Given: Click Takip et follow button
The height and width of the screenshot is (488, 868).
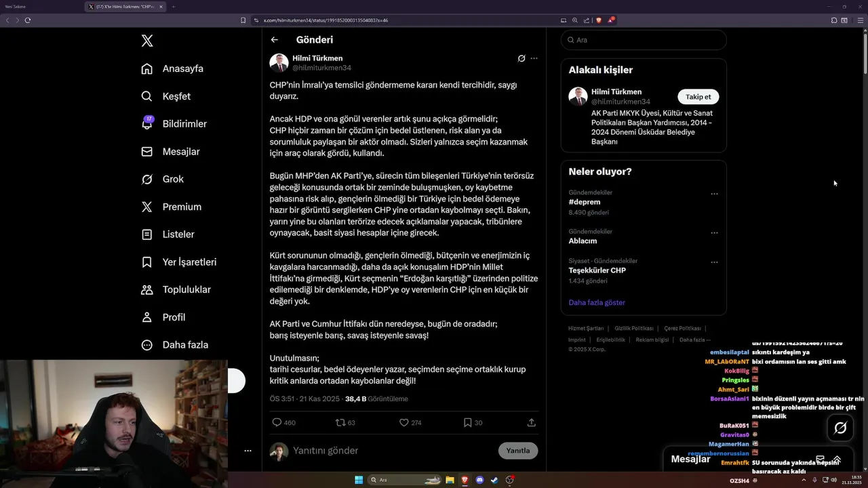Looking at the screenshot, I should pos(698,97).
